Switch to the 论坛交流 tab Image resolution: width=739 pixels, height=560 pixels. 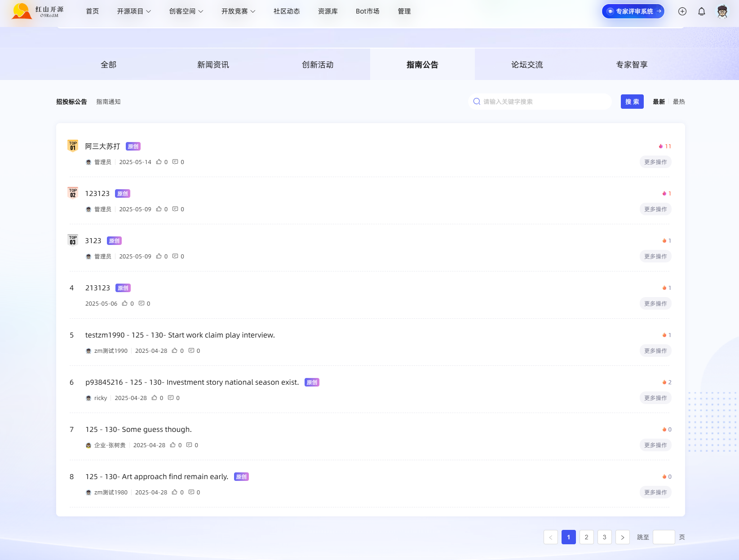527,64
